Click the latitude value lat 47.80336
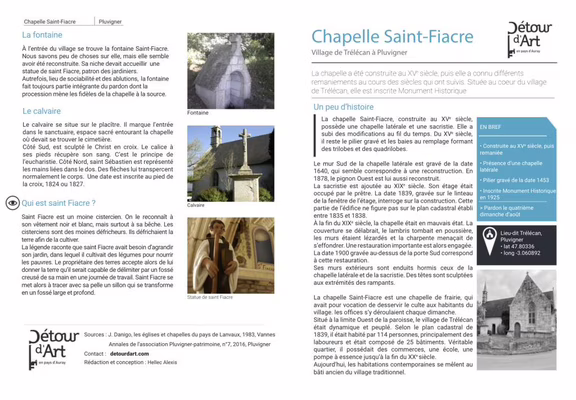The image size is (576, 400). (x=517, y=246)
